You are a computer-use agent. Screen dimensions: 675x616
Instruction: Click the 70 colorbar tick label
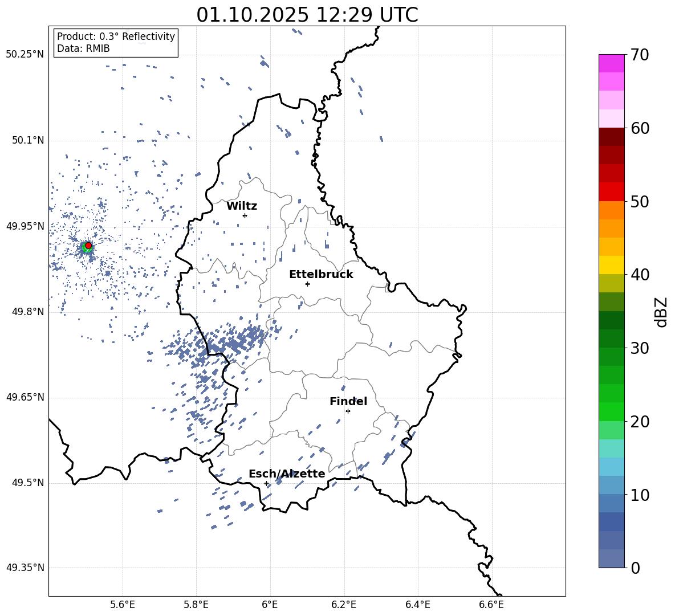coord(640,55)
